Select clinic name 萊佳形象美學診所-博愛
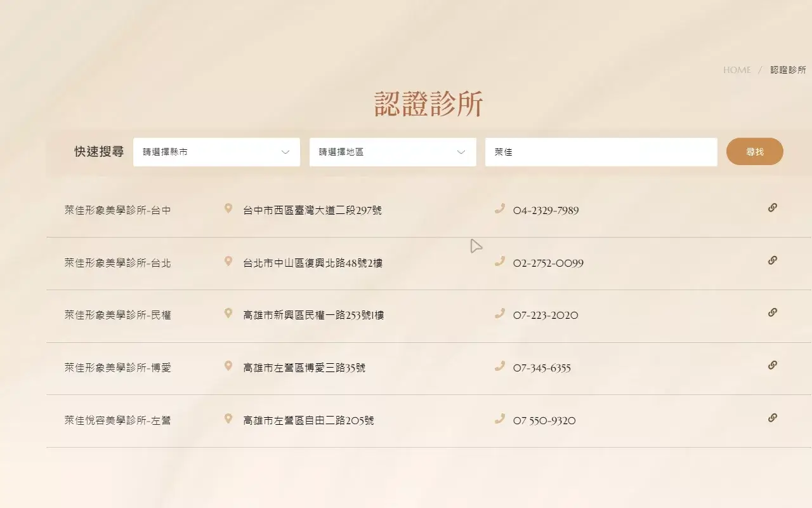Screen dimensions: 812x508 coord(118,368)
